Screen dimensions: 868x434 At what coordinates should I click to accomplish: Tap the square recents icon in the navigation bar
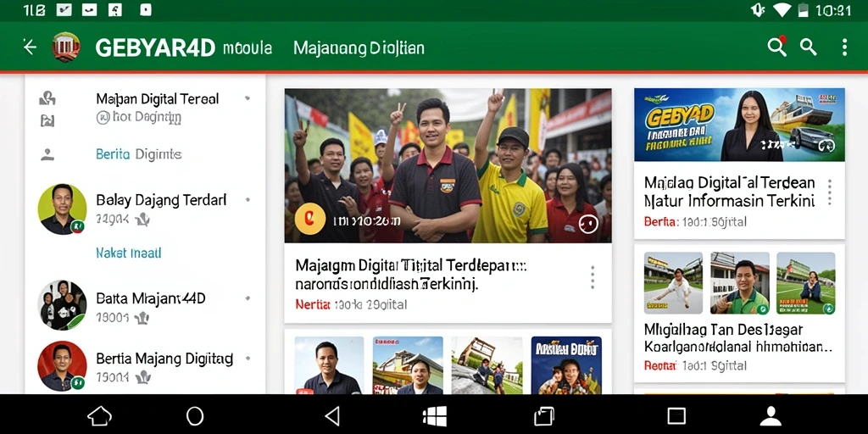(x=676, y=415)
